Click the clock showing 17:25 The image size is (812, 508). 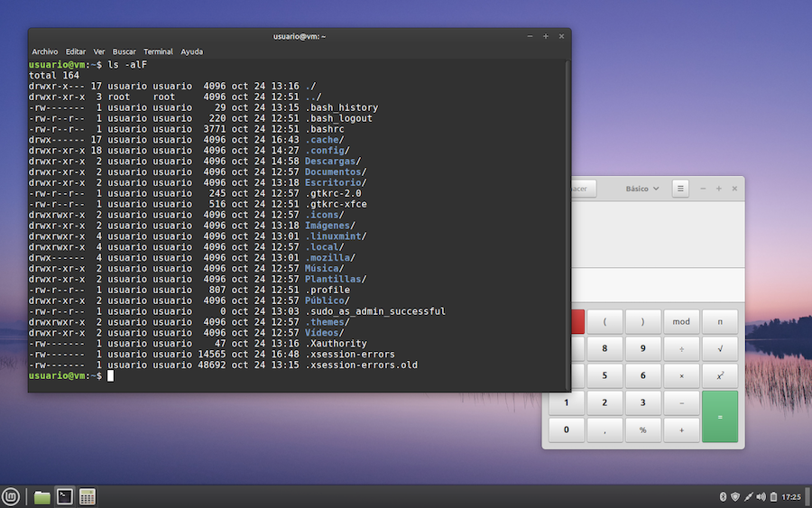click(791, 496)
